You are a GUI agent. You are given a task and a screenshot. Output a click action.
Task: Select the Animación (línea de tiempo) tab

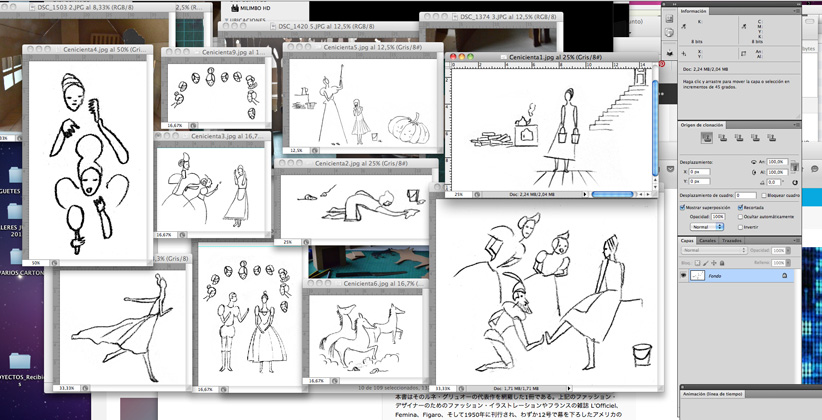711,394
